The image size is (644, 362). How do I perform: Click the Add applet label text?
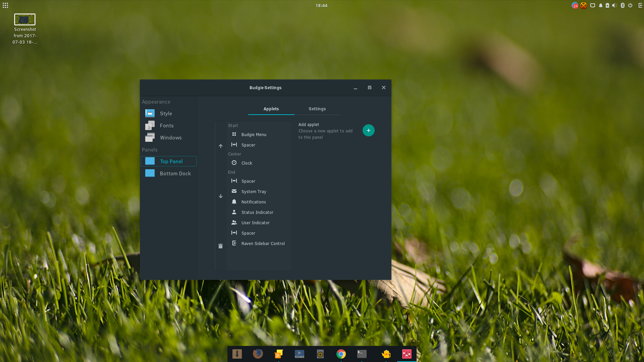pyautogui.click(x=309, y=124)
